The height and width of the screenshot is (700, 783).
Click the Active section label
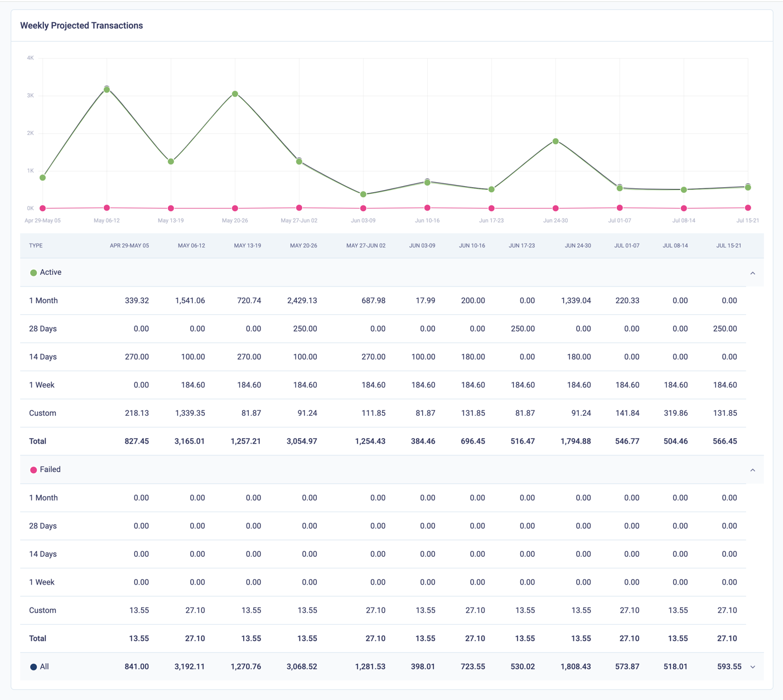point(51,273)
